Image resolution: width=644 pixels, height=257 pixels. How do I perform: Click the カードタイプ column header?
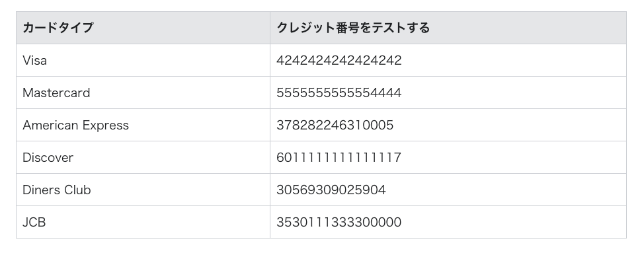[x=143, y=28]
